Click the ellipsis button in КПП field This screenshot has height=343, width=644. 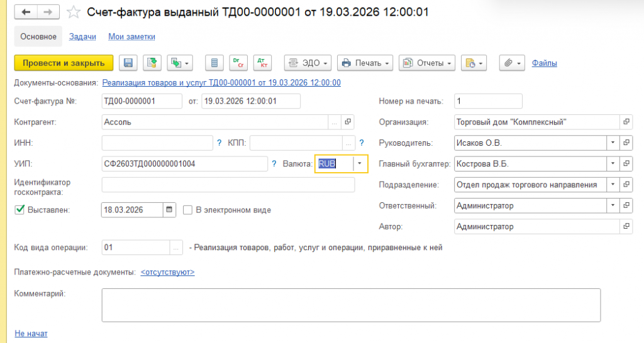[x=348, y=143]
